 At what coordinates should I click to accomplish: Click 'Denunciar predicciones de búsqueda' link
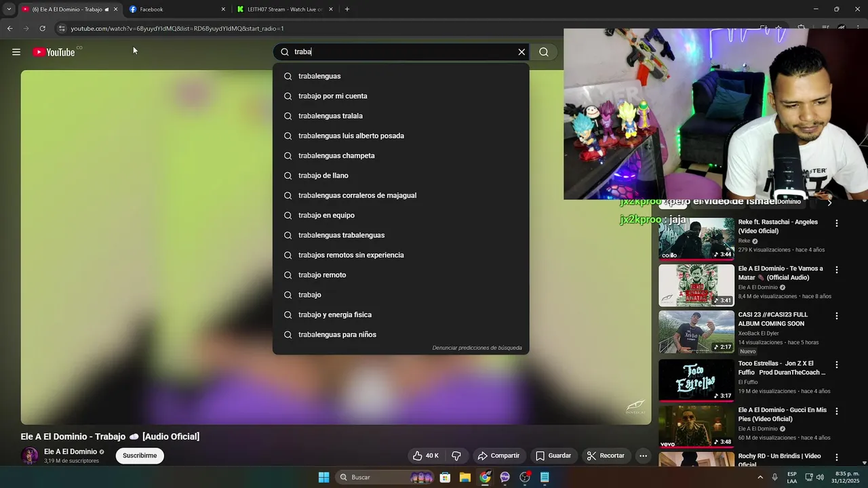[x=477, y=348]
